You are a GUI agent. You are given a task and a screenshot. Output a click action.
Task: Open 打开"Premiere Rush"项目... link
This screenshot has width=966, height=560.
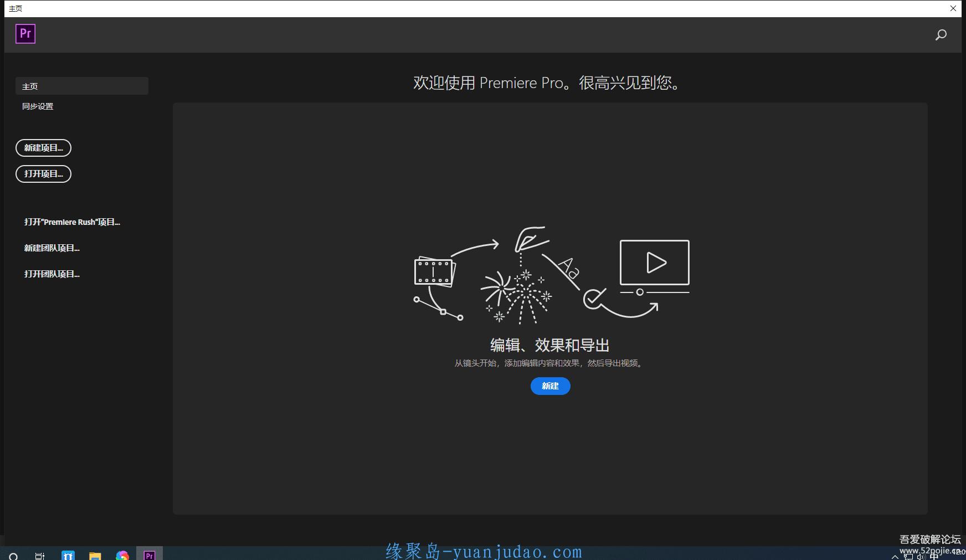point(72,222)
